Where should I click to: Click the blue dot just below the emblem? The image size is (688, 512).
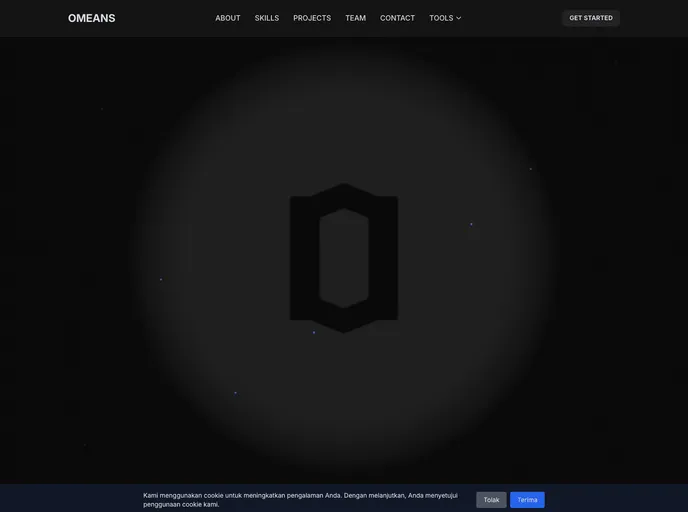tap(314, 332)
